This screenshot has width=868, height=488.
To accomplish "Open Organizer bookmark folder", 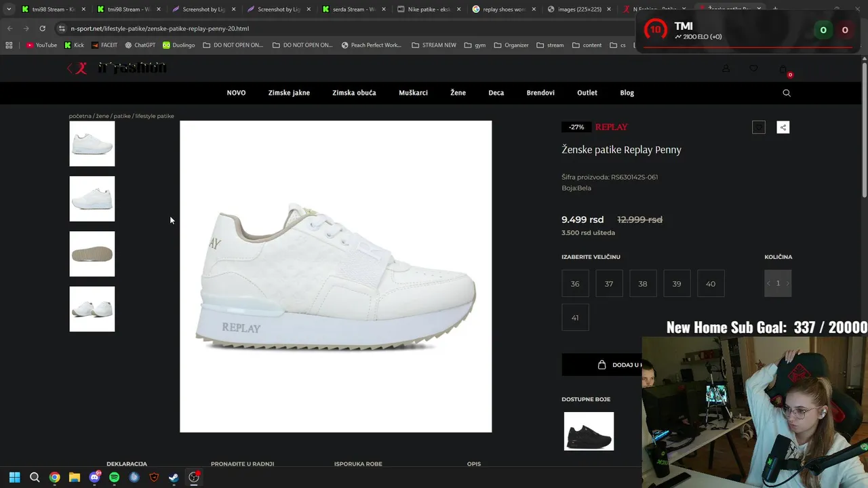I will point(511,45).
